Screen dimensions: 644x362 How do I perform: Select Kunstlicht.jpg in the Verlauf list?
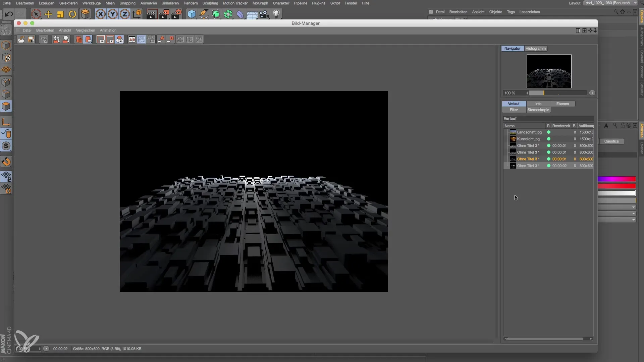[x=548, y=139]
